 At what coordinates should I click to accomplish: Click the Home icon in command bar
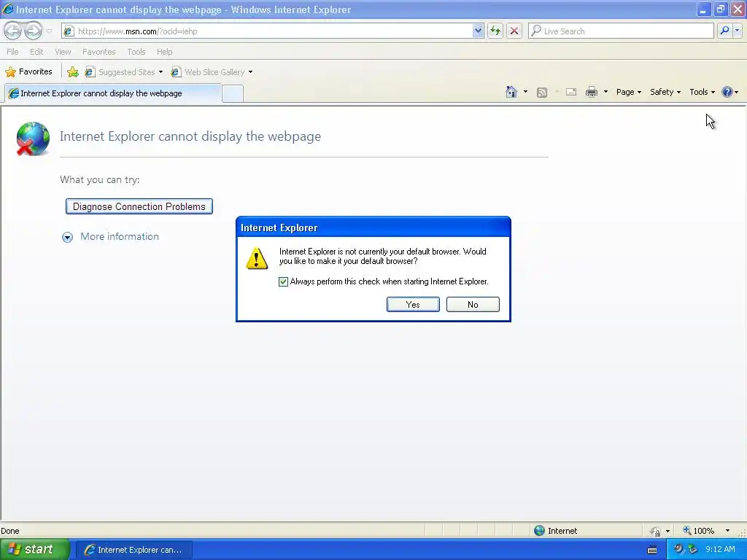click(x=511, y=92)
